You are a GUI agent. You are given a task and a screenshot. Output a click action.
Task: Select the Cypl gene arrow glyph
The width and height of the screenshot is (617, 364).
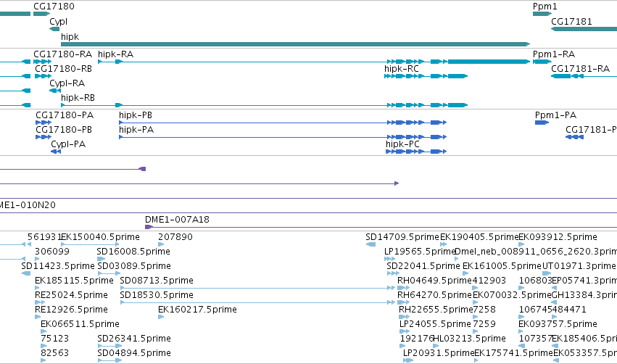pos(54,29)
